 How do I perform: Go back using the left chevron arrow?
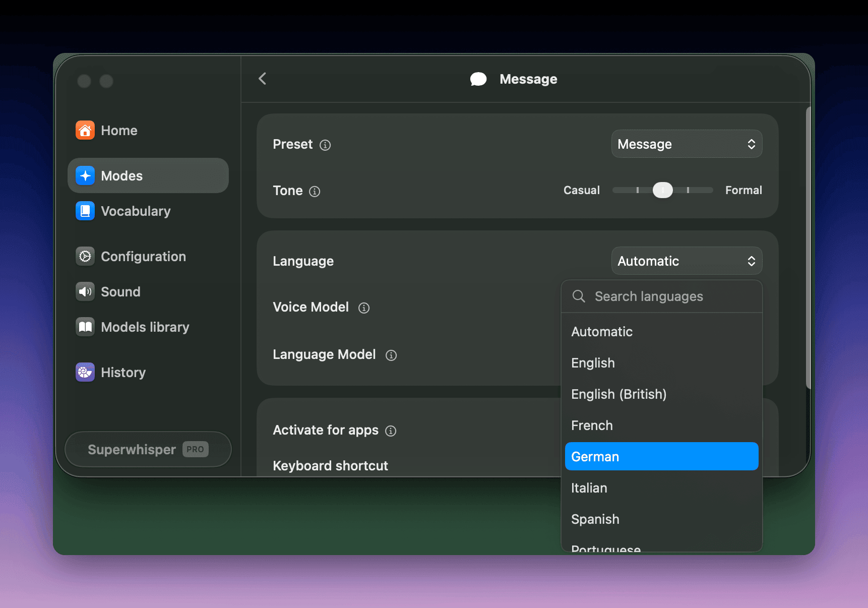pos(262,79)
